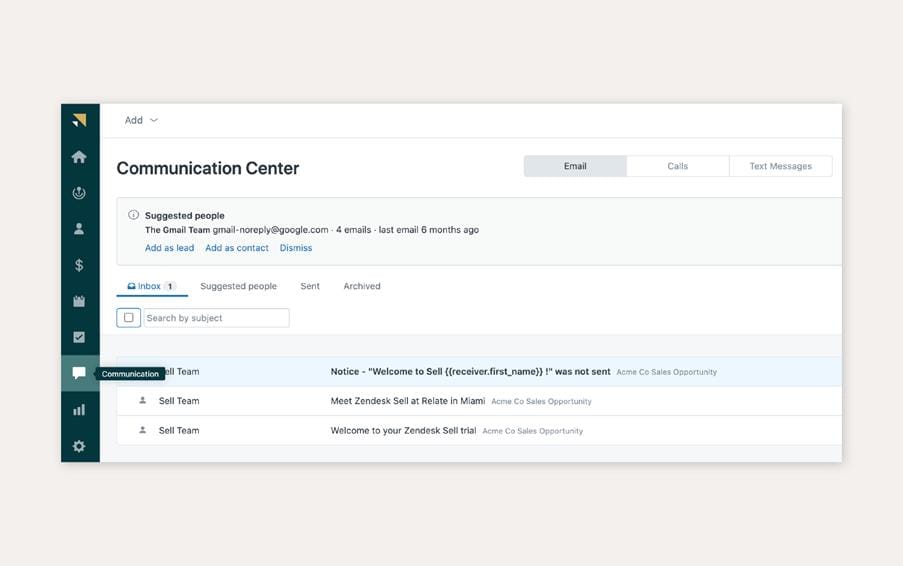
Task: Click the info icon beside Suggested people
Action: pos(133,215)
